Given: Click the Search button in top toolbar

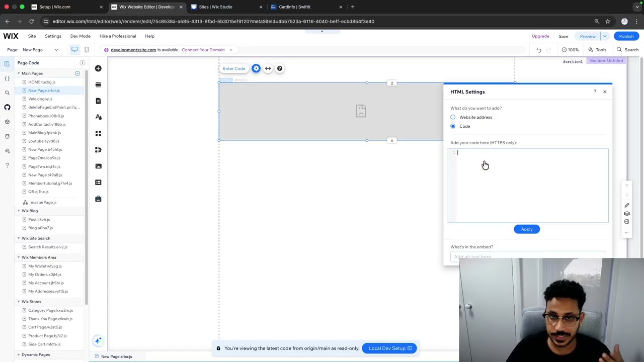Looking at the screenshot, I should pyautogui.click(x=628, y=50).
